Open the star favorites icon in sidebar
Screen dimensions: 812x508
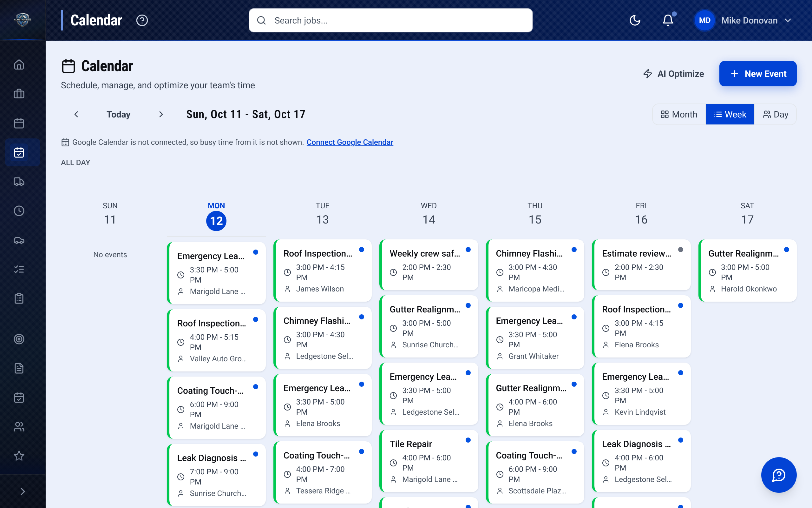coord(19,456)
